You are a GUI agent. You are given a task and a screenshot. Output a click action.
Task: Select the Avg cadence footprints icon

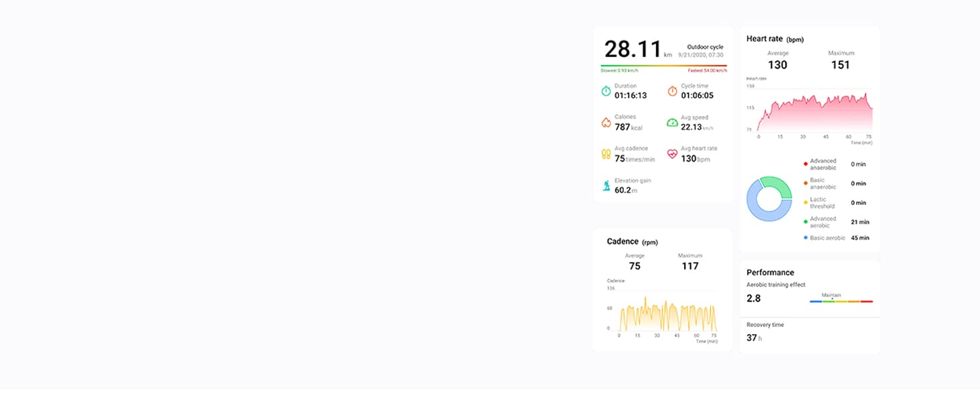pos(605,153)
